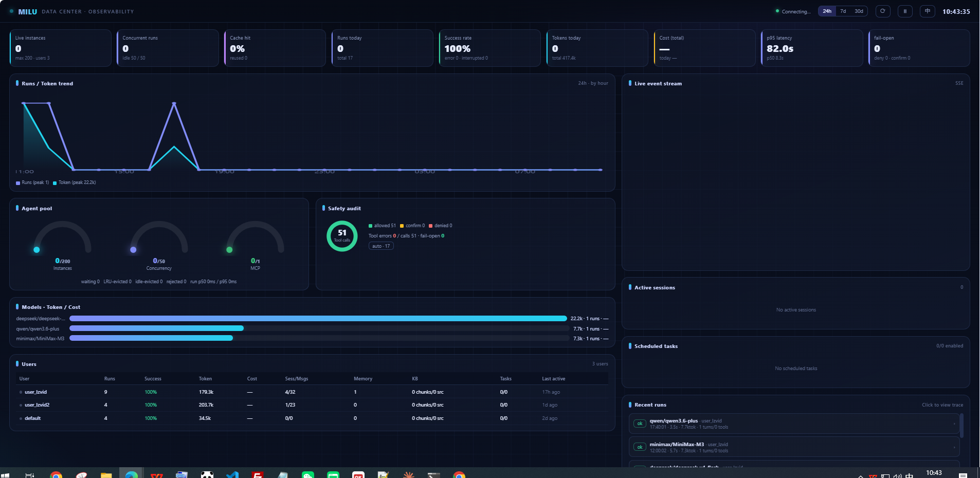Expand the minimax run with its chevron

(954, 447)
